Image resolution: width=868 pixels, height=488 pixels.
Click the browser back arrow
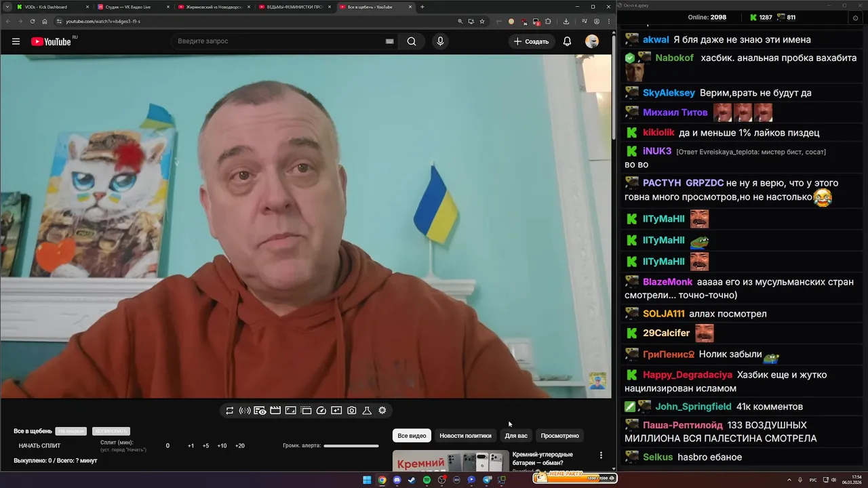pos(7,21)
